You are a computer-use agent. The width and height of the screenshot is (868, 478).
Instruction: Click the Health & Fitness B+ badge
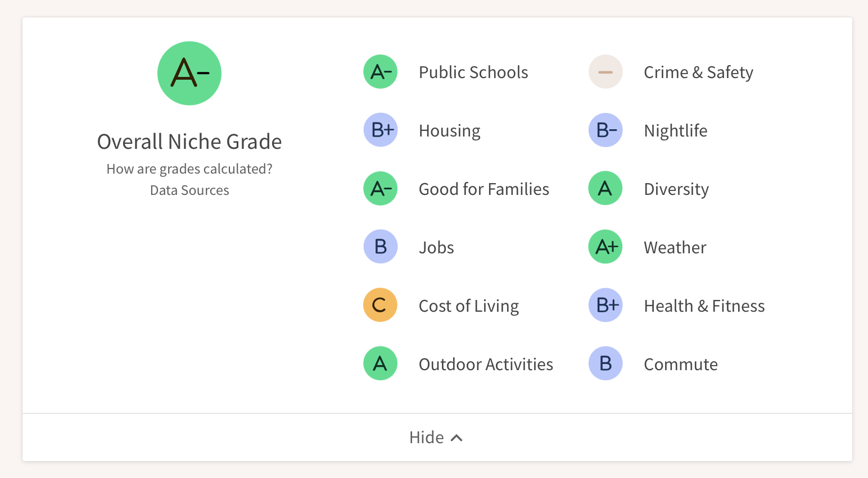click(x=605, y=306)
